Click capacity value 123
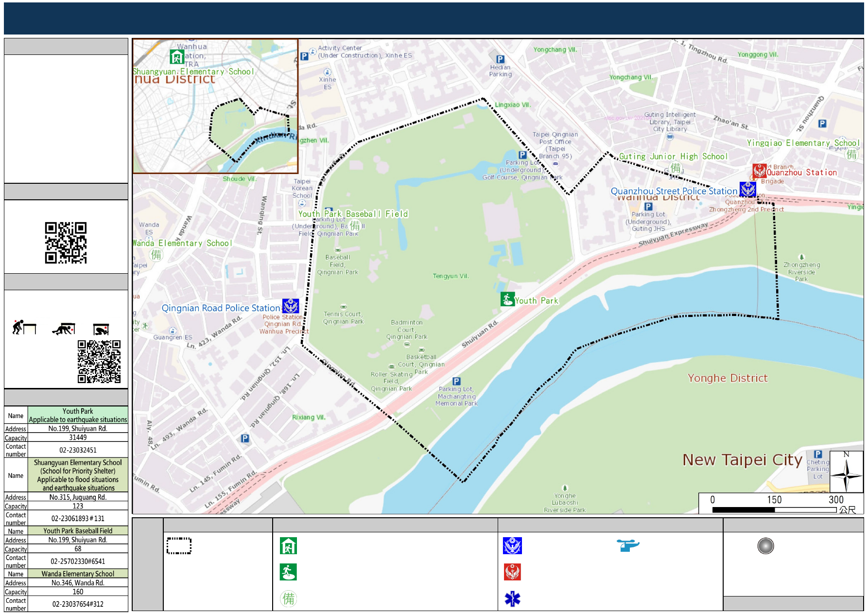Image resolution: width=868 pixels, height=614 pixels. [x=78, y=506]
